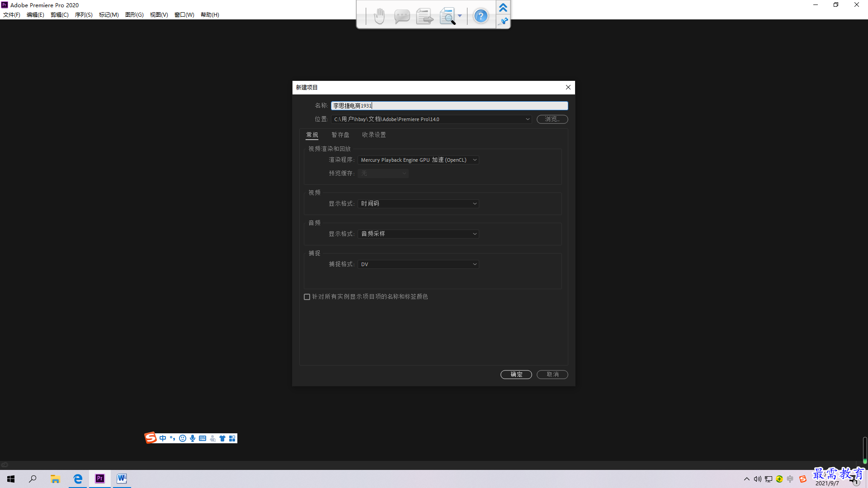The width and height of the screenshot is (868, 488).
Task: Click the magnifier document search icon
Action: click(448, 16)
